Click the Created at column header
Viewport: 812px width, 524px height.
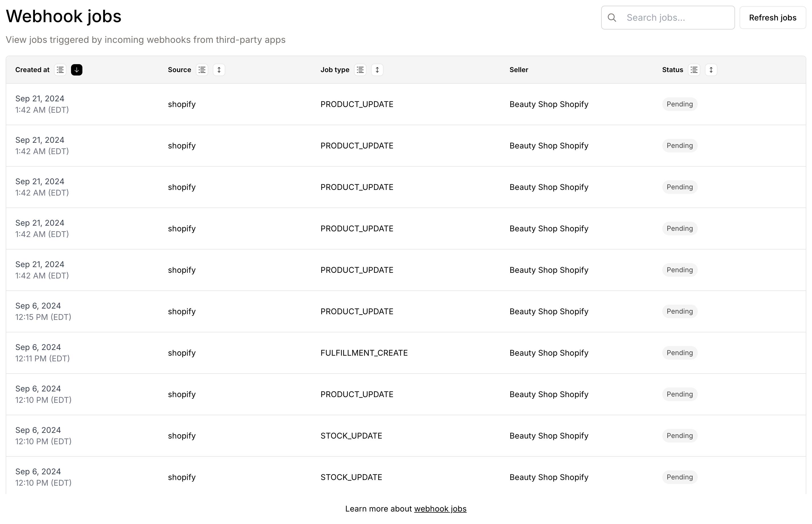[x=32, y=70]
